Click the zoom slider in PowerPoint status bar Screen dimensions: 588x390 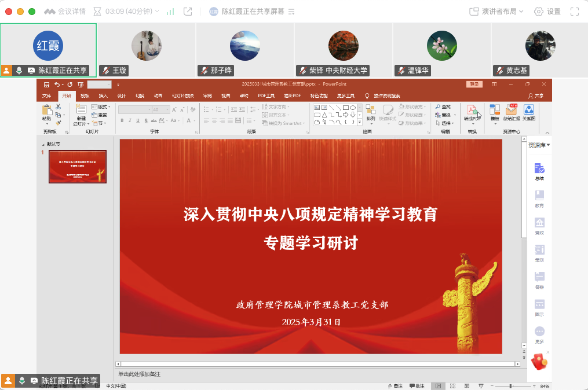[510, 386]
